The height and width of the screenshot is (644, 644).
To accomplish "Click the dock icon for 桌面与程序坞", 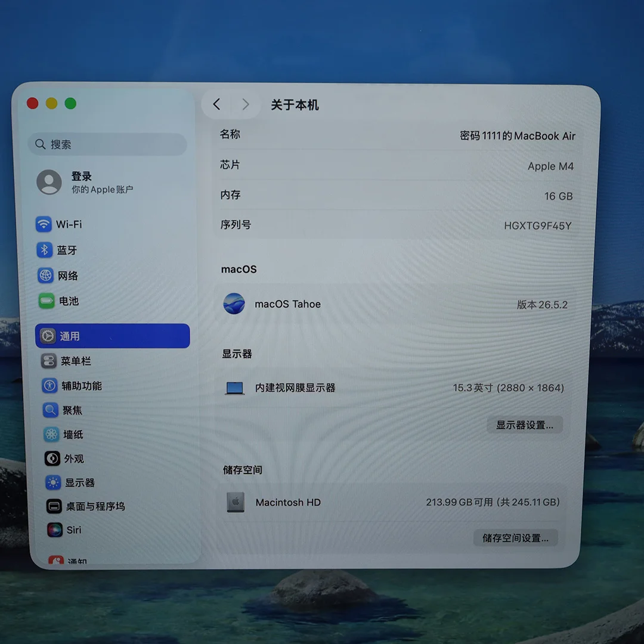I will [x=54, y=506].
